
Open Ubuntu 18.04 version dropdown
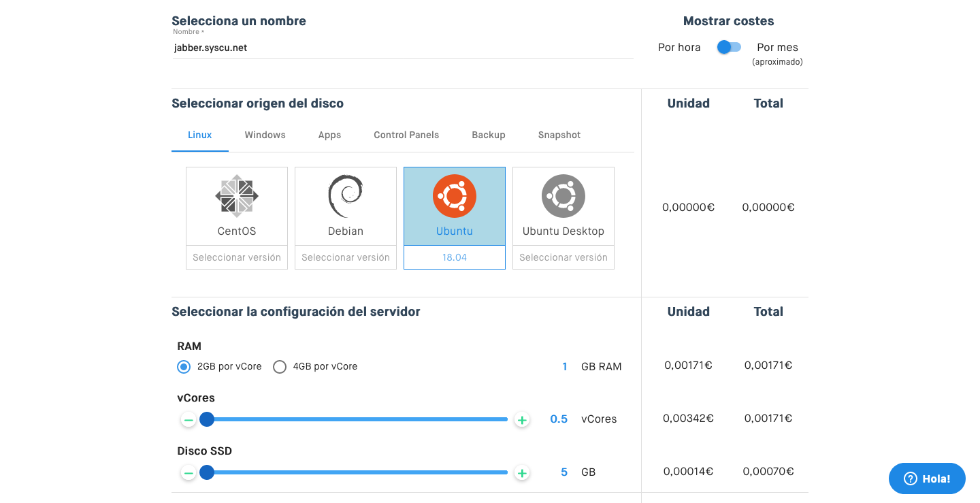coord(455,257)
